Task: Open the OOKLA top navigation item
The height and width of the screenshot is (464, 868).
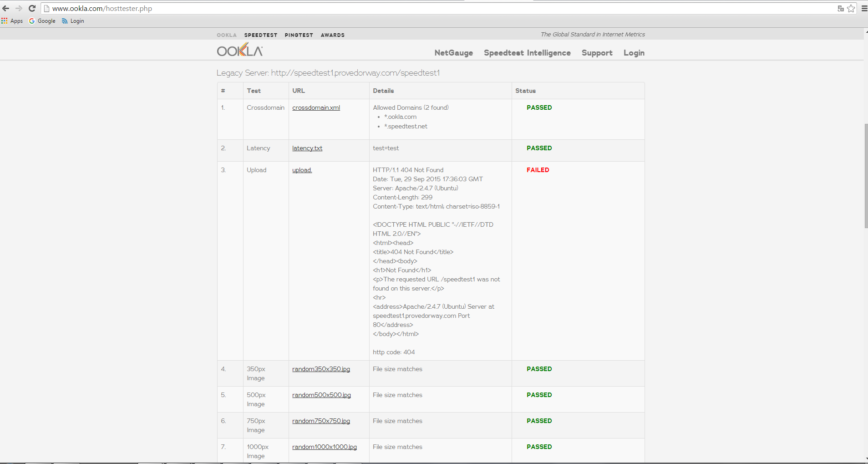Action: click(x=227, y=35)
